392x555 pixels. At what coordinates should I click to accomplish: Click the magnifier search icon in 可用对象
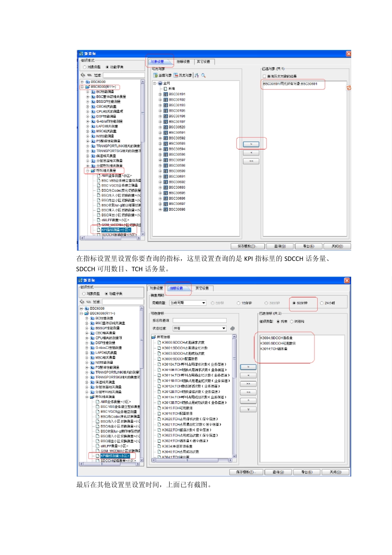203,76
